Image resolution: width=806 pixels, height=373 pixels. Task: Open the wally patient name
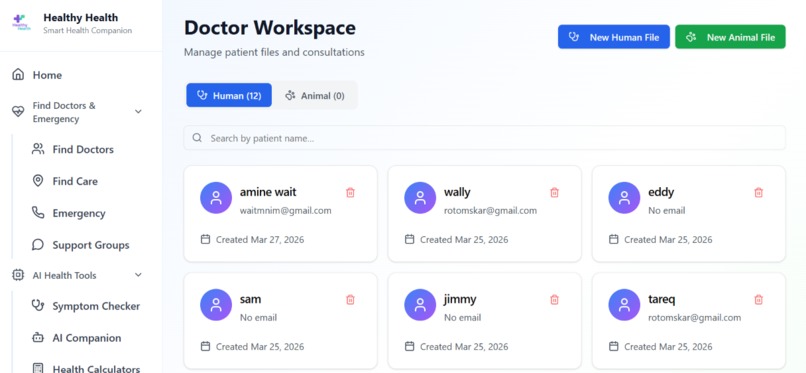[x=457, y=192]
